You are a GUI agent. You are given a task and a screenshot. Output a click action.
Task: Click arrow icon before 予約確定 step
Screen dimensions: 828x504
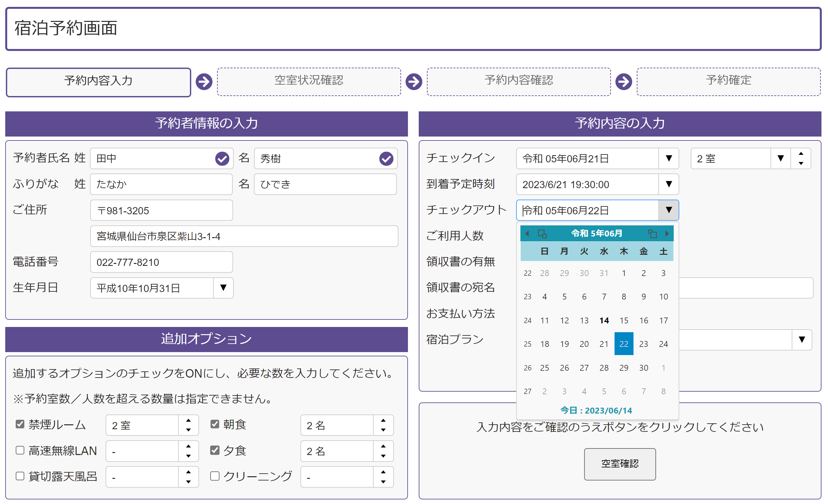(624, 82)
